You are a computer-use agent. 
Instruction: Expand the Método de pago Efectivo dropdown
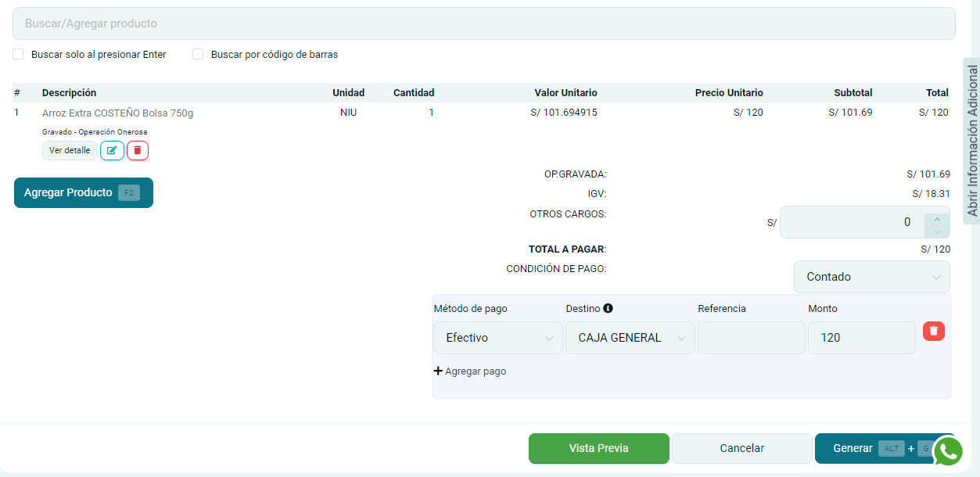coord(497,338)
